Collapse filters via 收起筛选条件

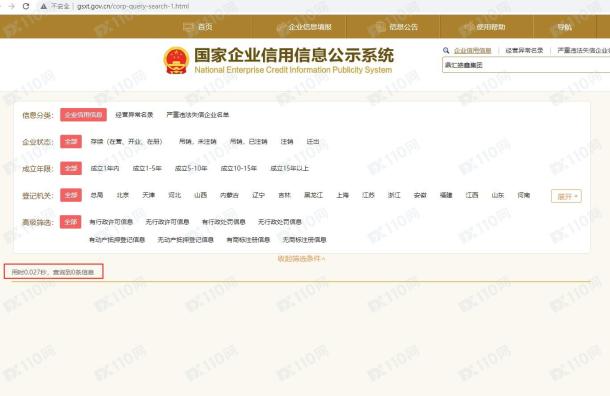click(x=301, y=259)
